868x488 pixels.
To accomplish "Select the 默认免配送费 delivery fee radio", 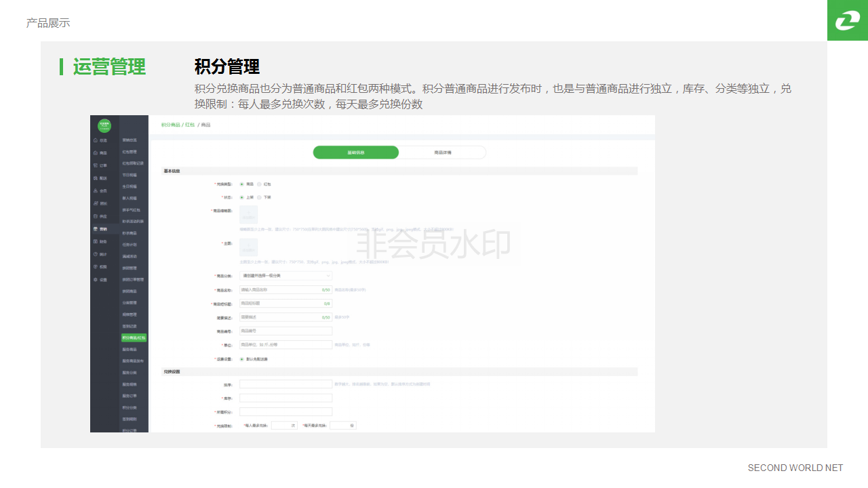I will pos(242,359).
